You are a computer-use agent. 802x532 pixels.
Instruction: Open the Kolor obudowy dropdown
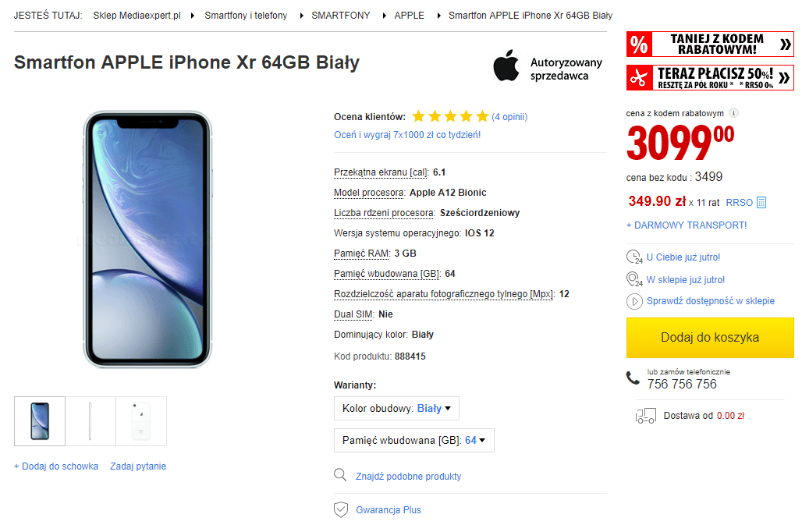pyautogui.click(x=396, y=408)
